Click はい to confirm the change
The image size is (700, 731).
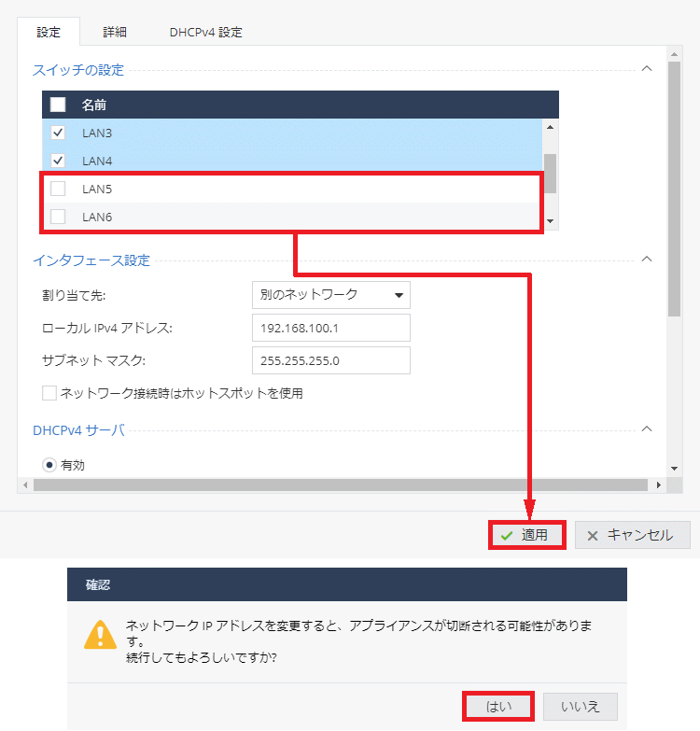[497, 707]
